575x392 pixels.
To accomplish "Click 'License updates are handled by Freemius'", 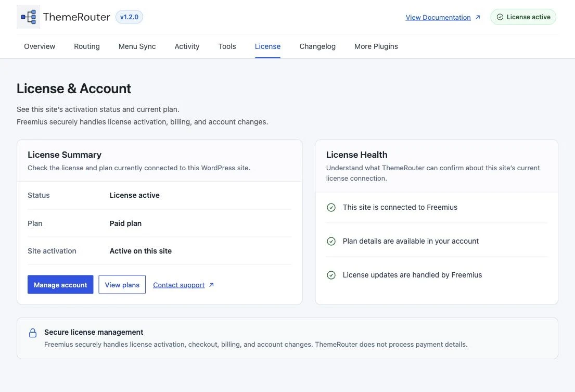I will pos(412,275).
